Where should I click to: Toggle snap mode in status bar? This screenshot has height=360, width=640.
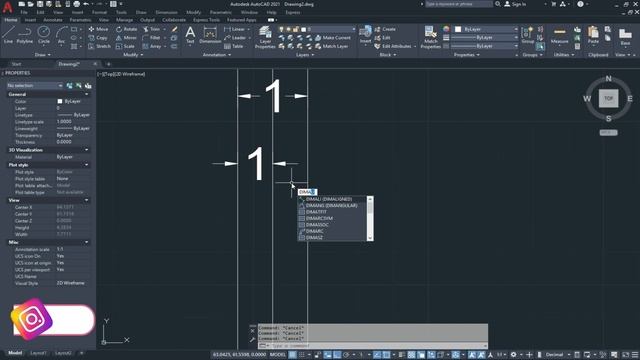point(302,355)
